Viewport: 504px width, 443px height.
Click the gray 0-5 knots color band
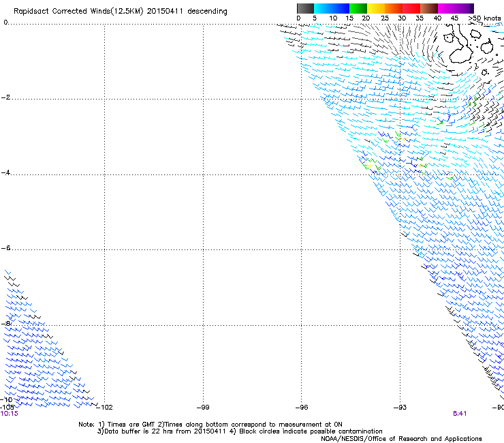coord(305,8)
